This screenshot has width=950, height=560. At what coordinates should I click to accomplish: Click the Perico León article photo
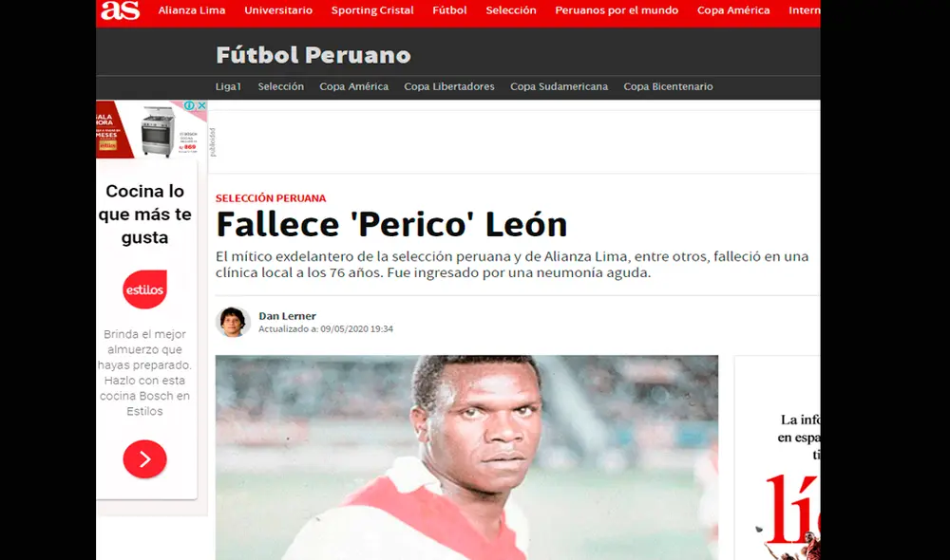point(466,457)
